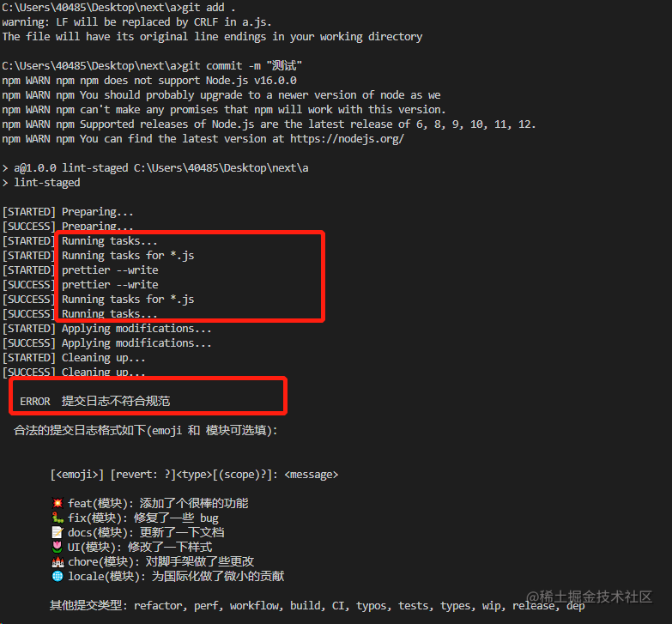
Task: Open the https://nodejs.org/ link
Action: (x=347, y=138)
